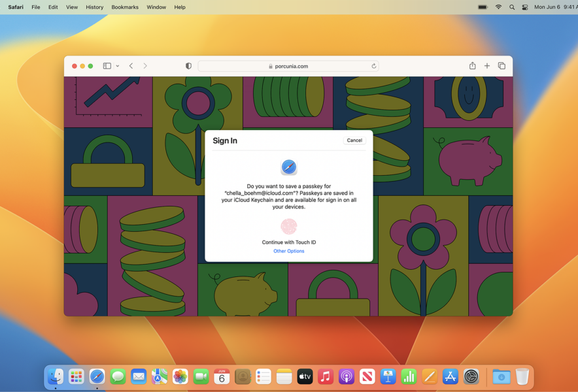The width and height of the screenshot is (578, 392).
Task: Add a new tab with plus icon
Action: coord(487,66)
